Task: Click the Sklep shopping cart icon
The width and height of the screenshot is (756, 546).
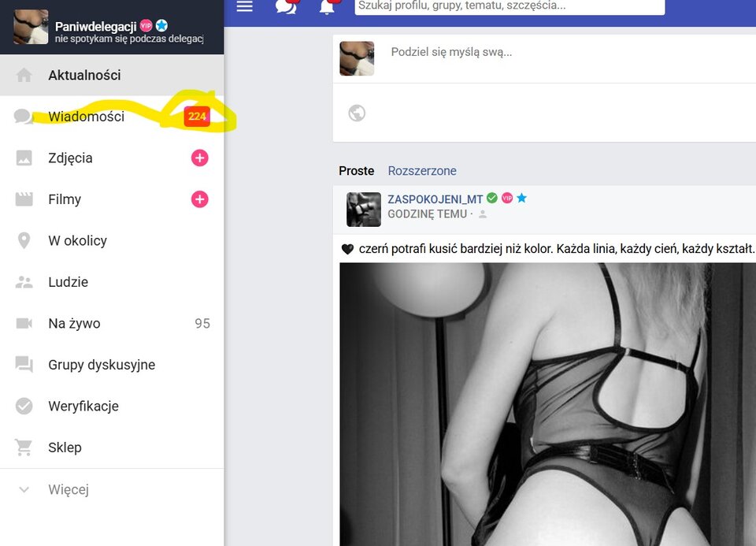Action: 24,448
